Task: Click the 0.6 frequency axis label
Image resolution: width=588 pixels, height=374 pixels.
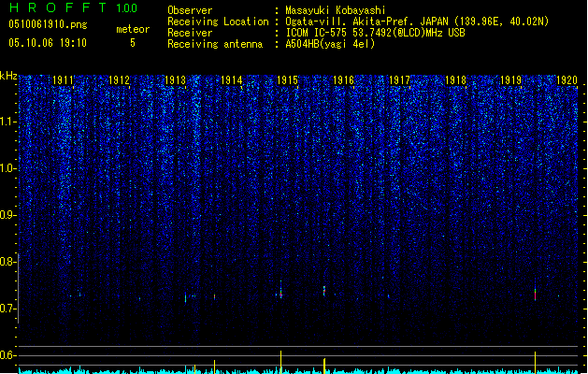Action: click(7, 355)
